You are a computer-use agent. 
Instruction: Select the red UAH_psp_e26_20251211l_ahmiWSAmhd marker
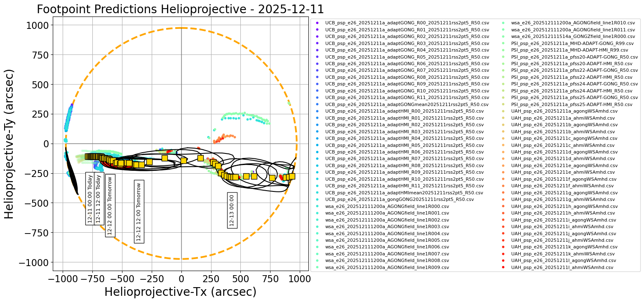[504, 267]
